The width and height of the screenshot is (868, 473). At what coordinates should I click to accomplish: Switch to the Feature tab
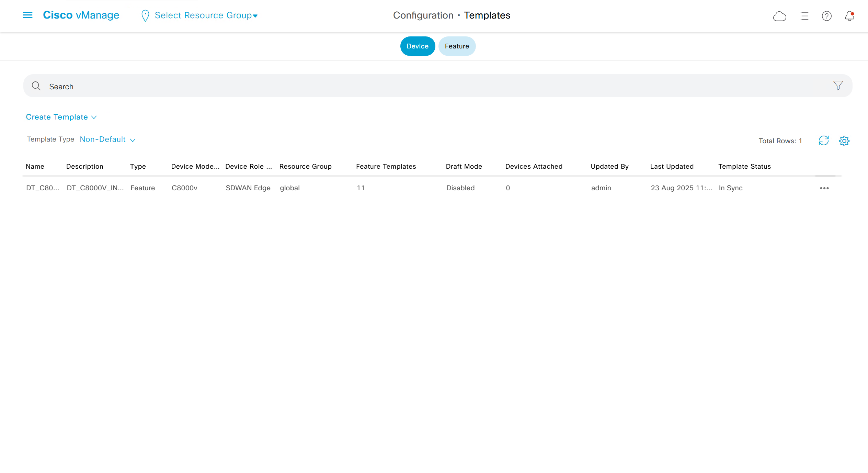pyautogui.click(x=457, y=46)
